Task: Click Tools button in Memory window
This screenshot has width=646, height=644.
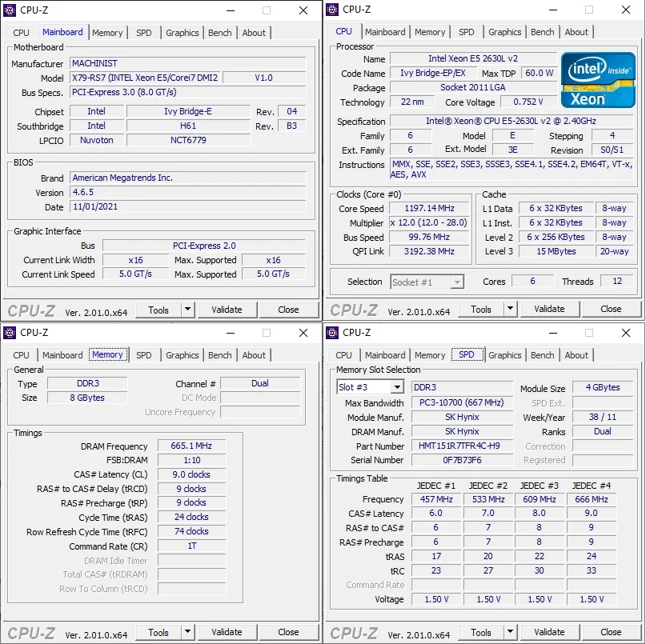Action: click(x=158, y=632)
